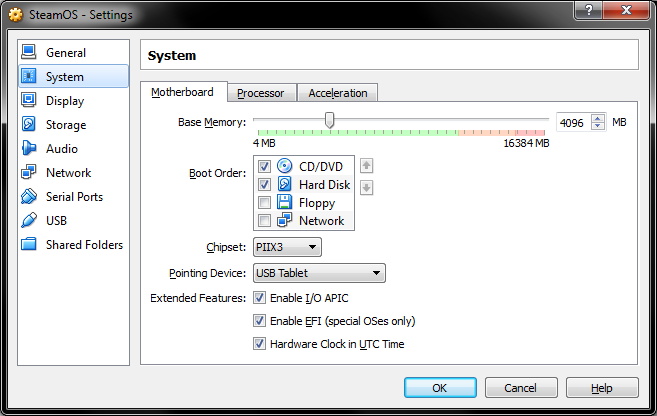Toggle Hardware Clock in UTC Time
This screenshot has height=416, width=657.
pos(259,344)
